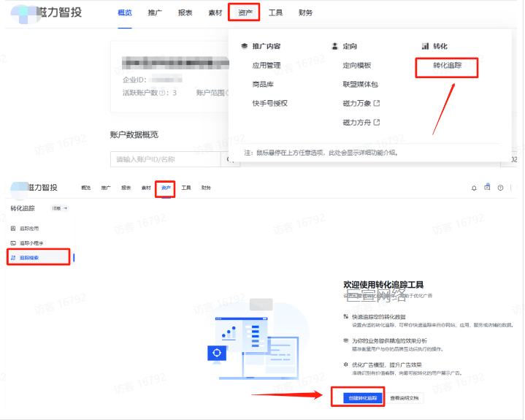The image size is (525, 420).
Task: Select 追踪小程序 in the 转化追踪 sidebar
Action: 31,243
